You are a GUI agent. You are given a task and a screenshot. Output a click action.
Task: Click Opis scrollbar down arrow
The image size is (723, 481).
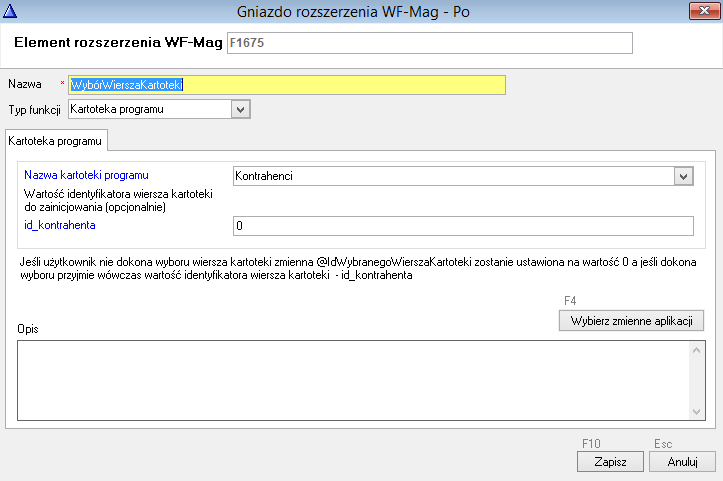[696, 411]
